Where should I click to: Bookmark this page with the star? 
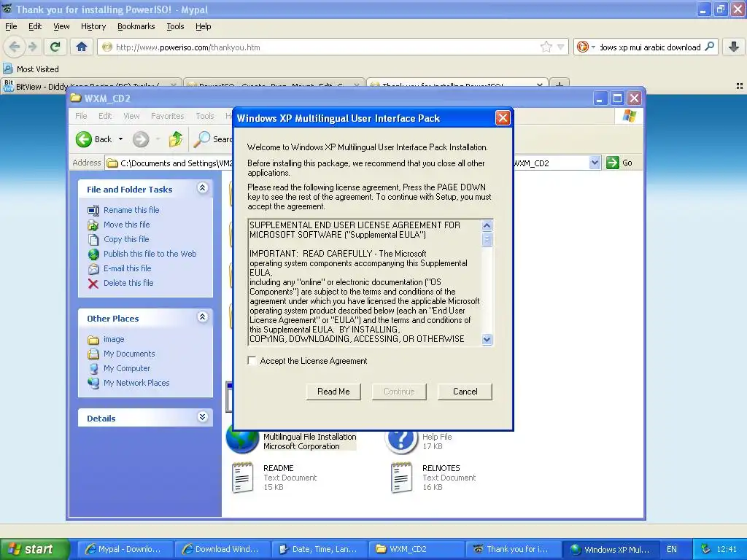546,47
